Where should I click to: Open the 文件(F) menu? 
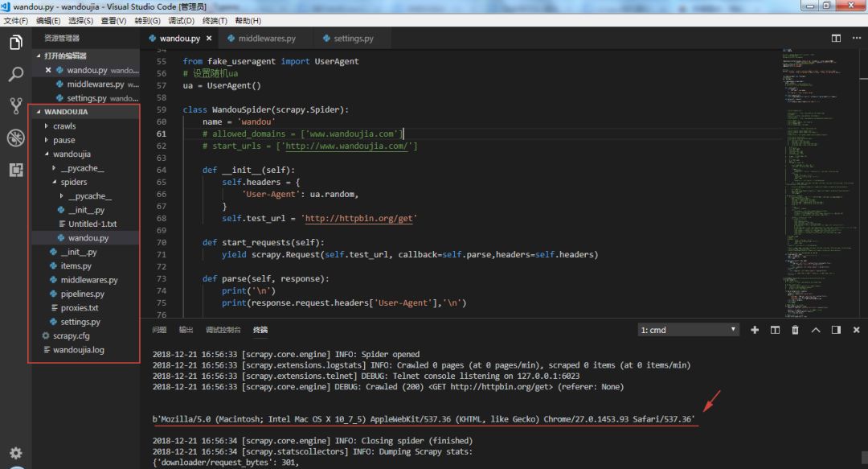pyautogui.click(x=15, y=20)
